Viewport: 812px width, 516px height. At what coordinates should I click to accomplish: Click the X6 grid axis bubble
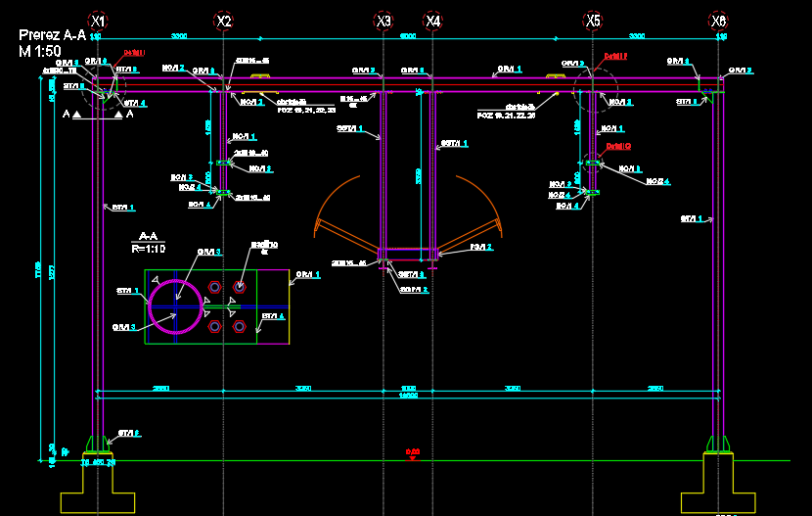point(719,21)
